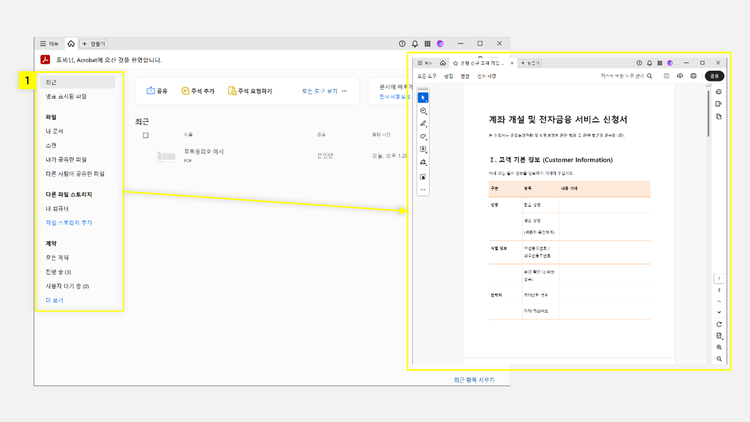Open hamburger menu in document window
The width and height of the screenshot is (750, 422).
click(424, 63)
